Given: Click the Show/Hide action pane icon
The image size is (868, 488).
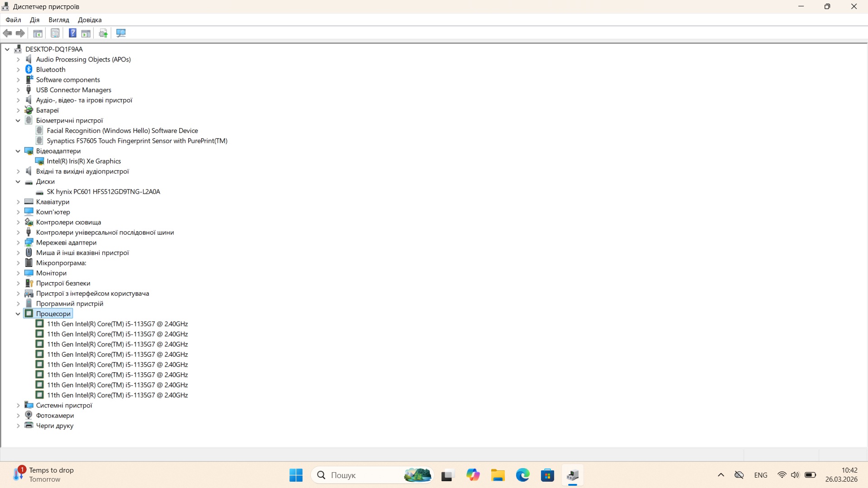Looking at the screenshot, I should [x=86, y=33].
